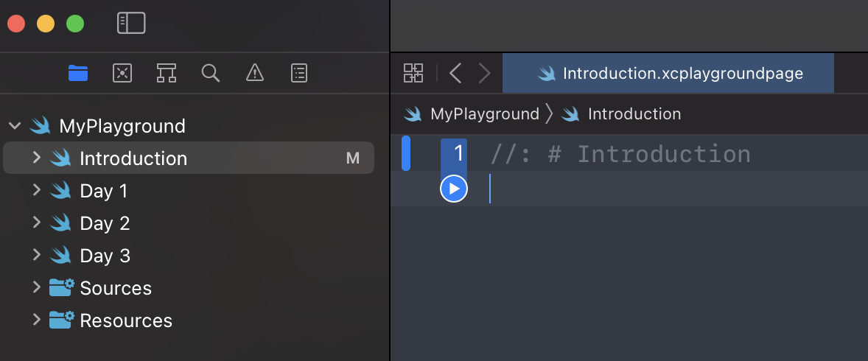Image resolution: width=868 pixels, height=361 pixels.
Task: Go back in editor history
Action: click(455, 73)
